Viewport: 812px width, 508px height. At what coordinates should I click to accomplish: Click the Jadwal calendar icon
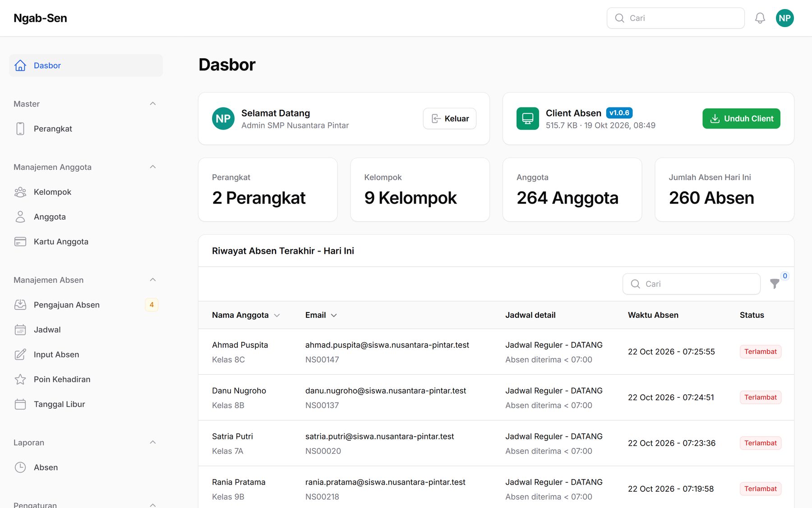click(20, 330)
